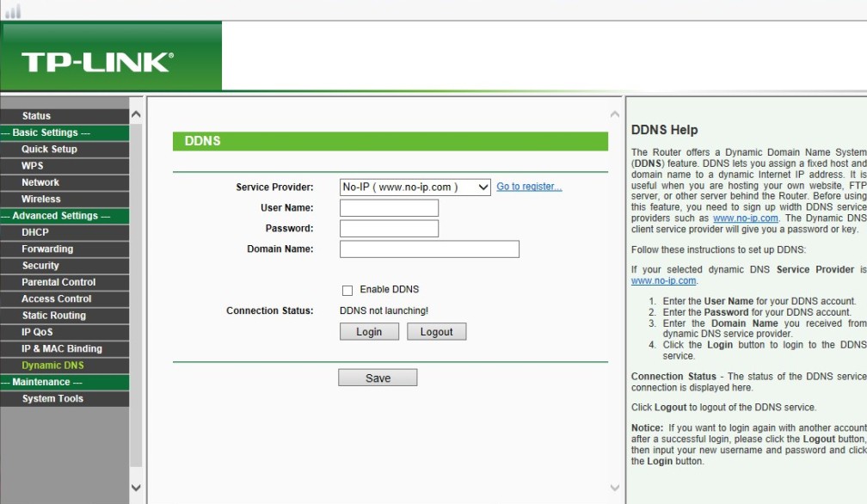Focus the Domain Name input field

430,249
